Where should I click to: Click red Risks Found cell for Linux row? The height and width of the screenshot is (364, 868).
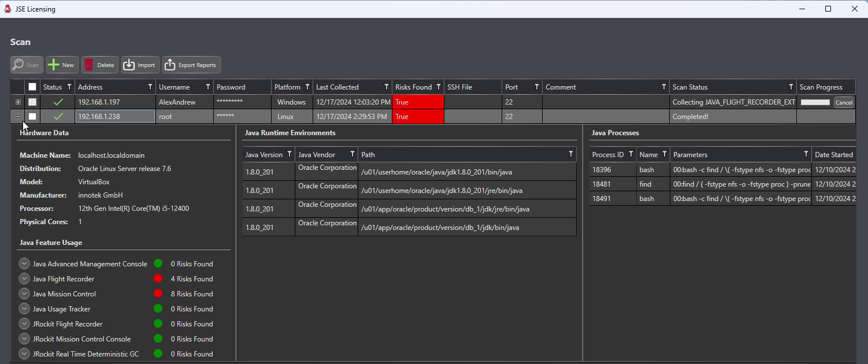click(x=418, y=117)
